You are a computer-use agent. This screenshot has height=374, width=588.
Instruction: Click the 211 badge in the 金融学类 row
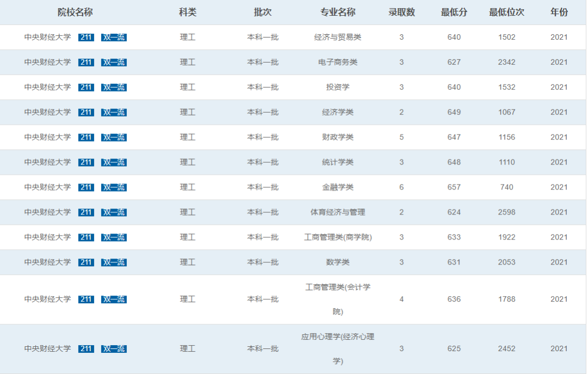click(x=86, y=187)
